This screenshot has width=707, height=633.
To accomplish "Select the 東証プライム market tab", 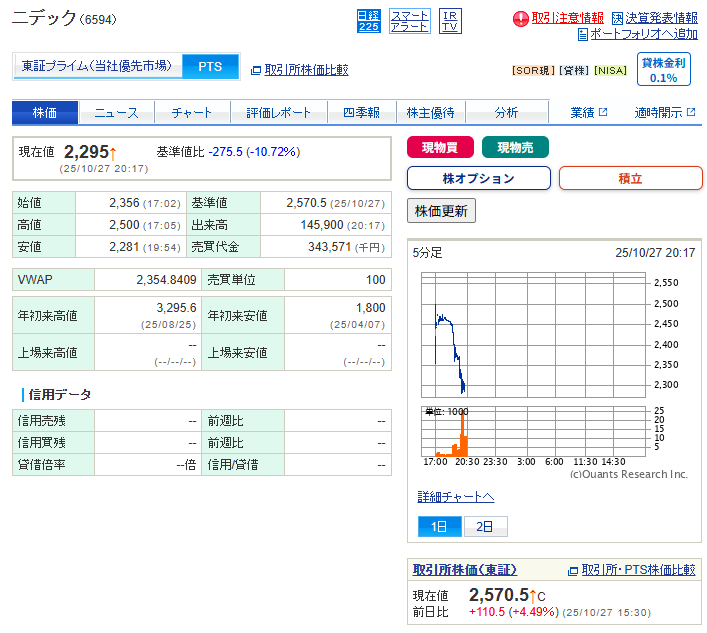I will [x=97, y=66].
